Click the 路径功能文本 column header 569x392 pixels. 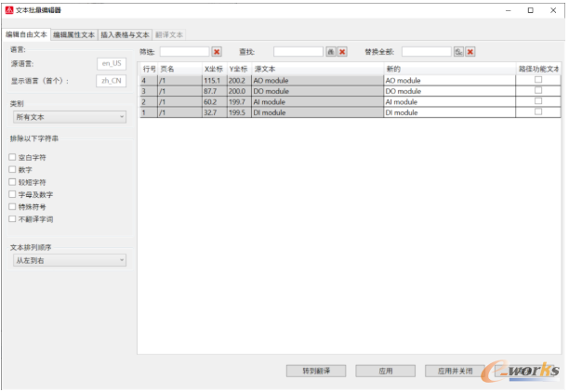(538, 69)
